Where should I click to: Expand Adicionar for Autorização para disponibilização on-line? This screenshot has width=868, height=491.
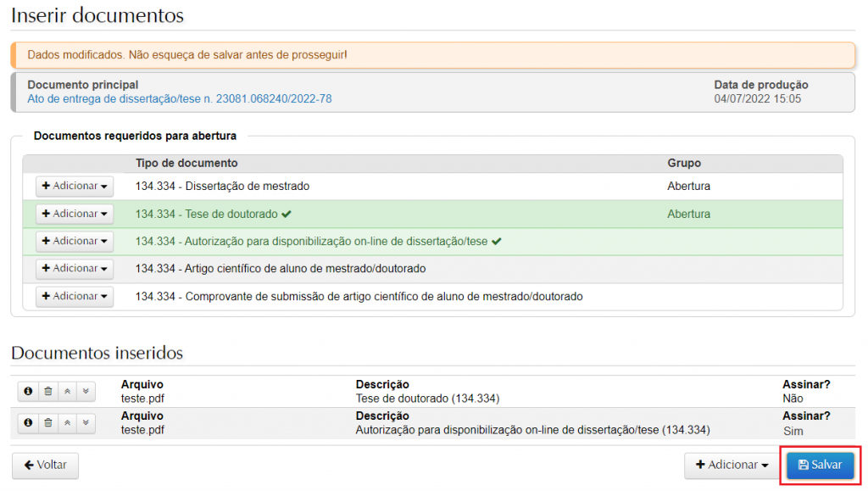[75, 241]
